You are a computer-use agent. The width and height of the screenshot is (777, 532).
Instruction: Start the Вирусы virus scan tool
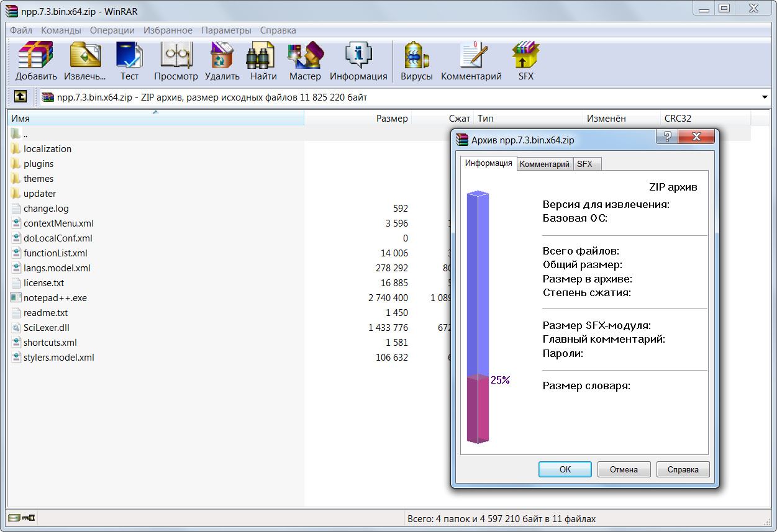[416, 61]
